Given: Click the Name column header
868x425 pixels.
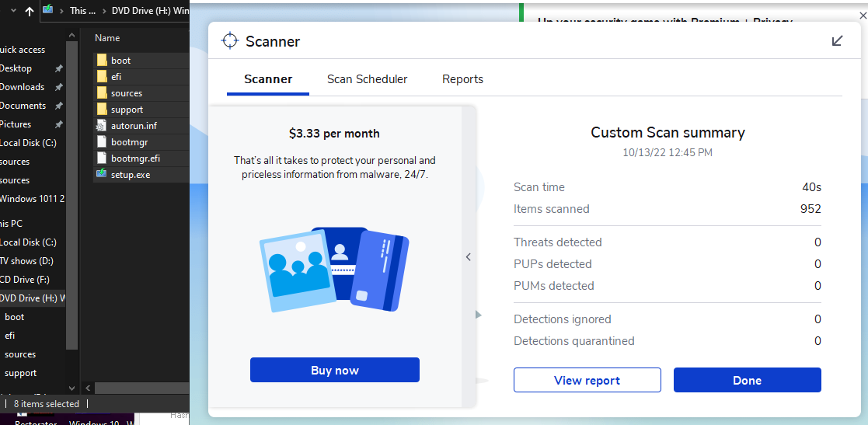Looking at the screenshot, I should [107, 38].
